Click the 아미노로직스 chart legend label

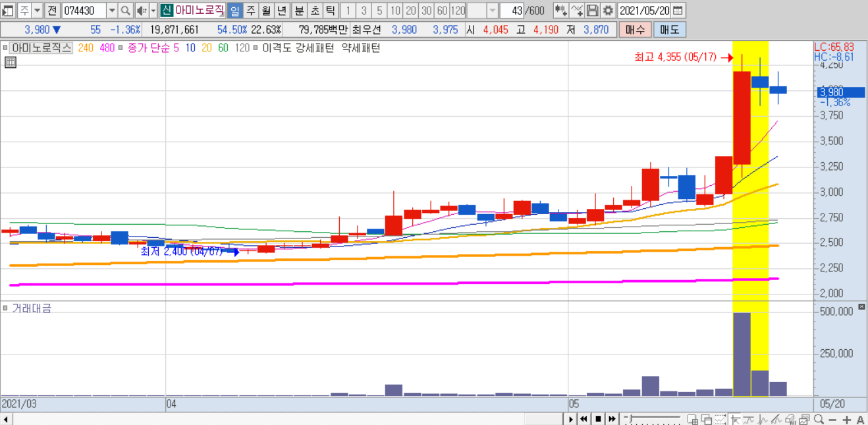pyautogui.click(x=41, y=47)
